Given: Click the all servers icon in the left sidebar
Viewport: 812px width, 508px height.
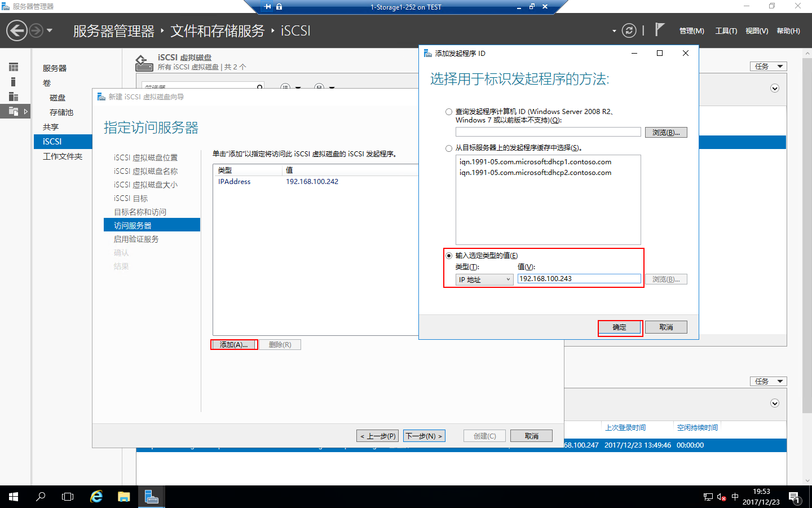Looking at the screenshot, I should [x=14, y=97].
